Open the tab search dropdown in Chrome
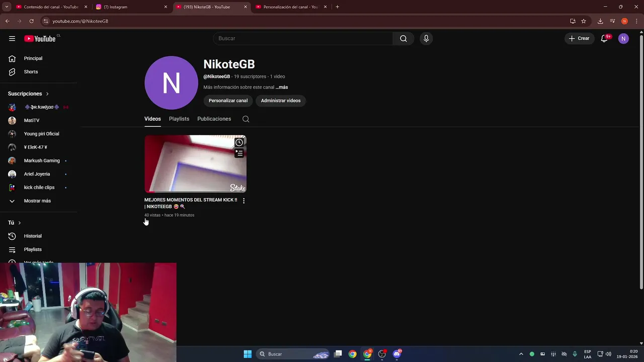 click(x=7, y=7)
